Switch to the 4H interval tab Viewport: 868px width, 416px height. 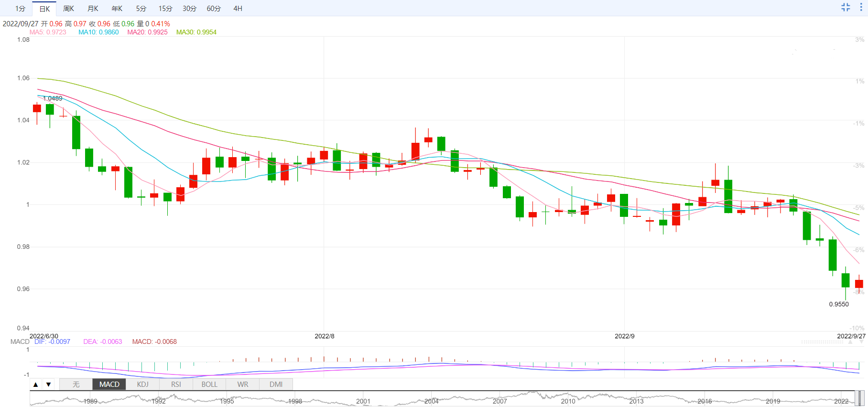tap(238, 9)
